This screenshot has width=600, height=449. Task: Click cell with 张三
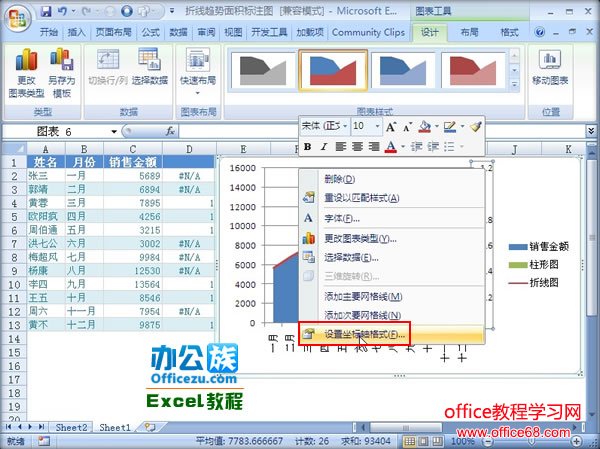[x=46, y=176]
